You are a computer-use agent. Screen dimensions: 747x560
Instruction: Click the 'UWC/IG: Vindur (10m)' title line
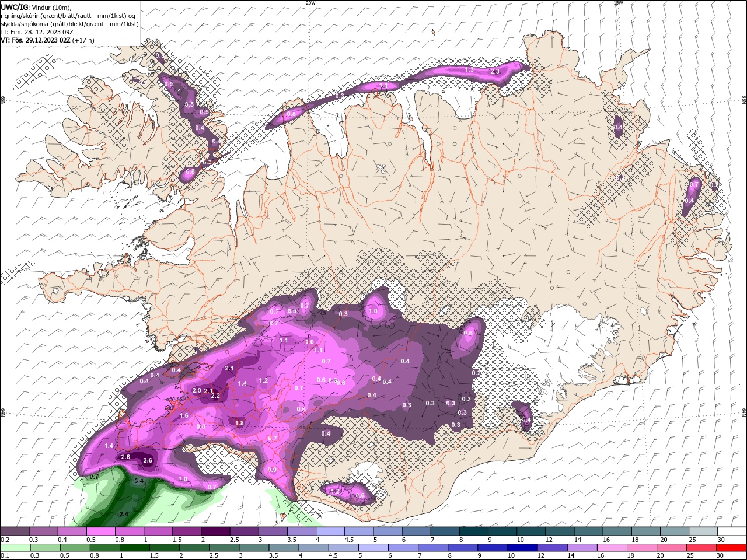37,7
